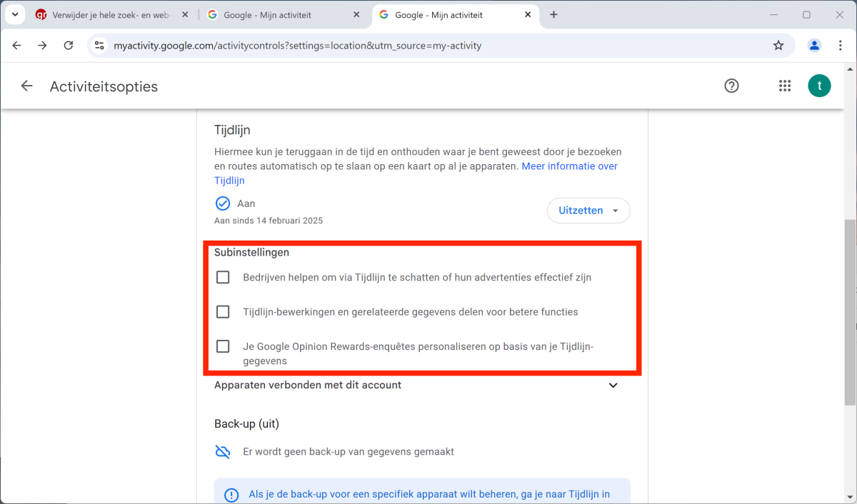The image size is (857, 504).
Task: Expand 'Apparaten verbonden met dit account'
Action: coord(613,385)
